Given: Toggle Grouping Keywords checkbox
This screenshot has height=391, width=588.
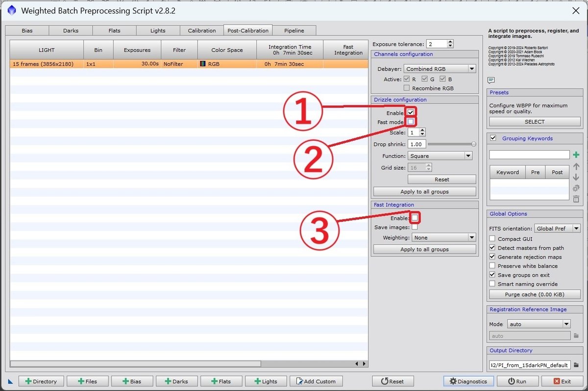Looking at the screenshot, I should 493,138.
